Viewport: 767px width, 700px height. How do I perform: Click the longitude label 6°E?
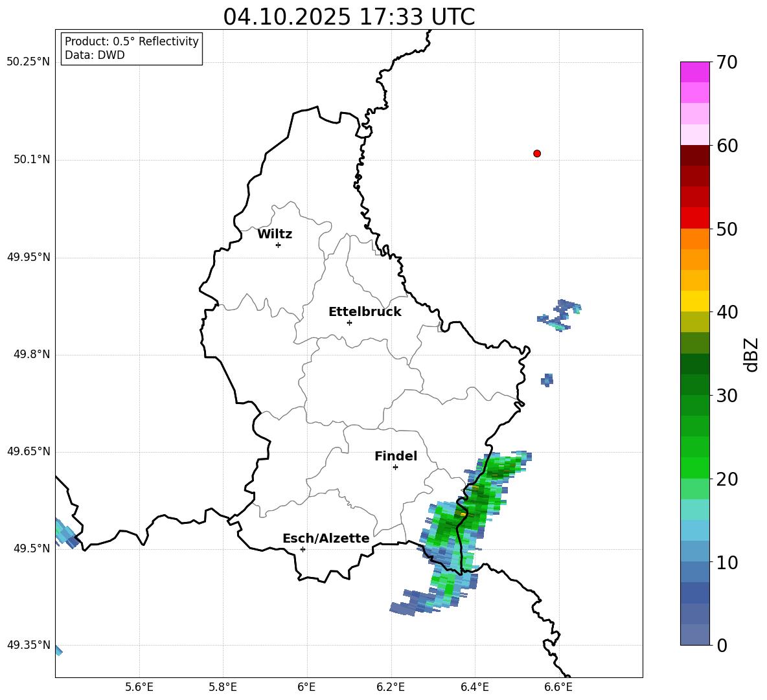coord(306,687)
